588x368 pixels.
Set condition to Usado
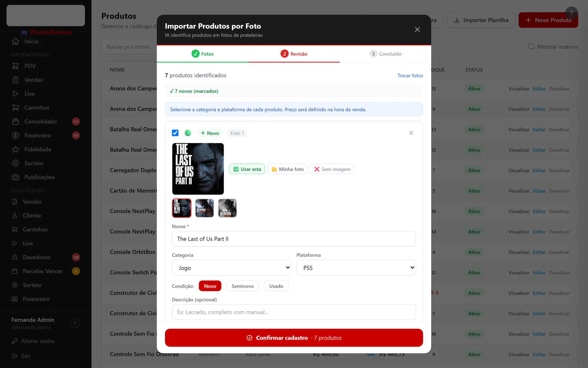pos(276,286)
